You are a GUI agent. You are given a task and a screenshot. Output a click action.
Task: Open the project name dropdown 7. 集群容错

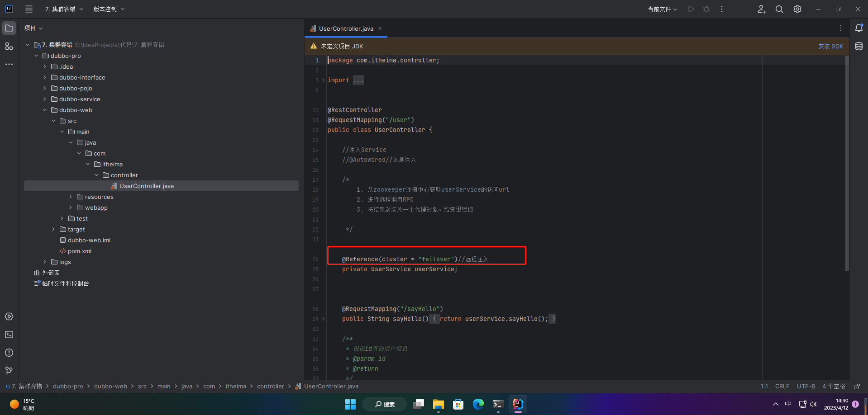64,9
